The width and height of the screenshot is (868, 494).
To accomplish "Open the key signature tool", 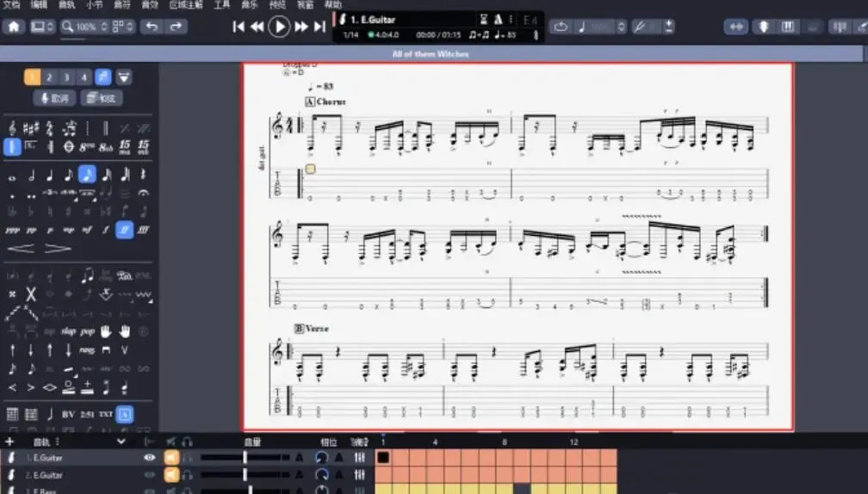I will (30, 128).
